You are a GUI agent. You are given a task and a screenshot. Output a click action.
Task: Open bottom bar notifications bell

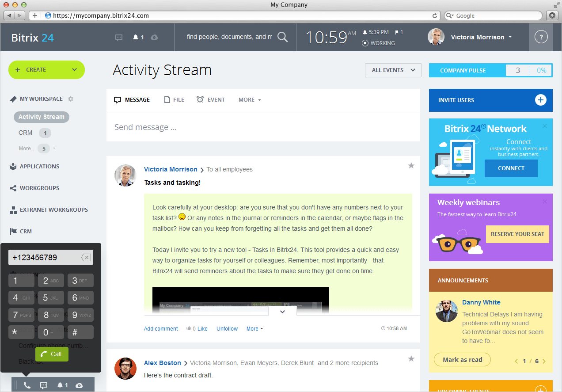[x=62, y=385]
